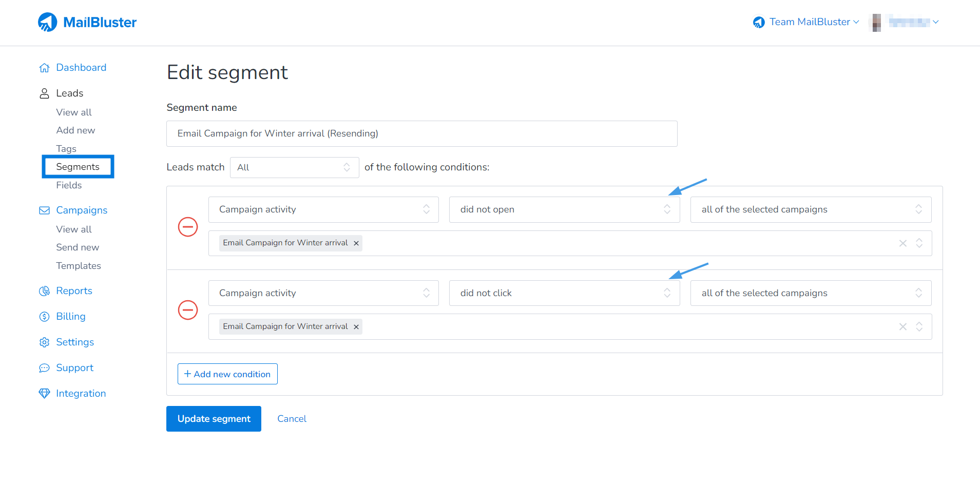Click the Integration gem icon
This screenshot has height=485, width=980.
[45, 393]
